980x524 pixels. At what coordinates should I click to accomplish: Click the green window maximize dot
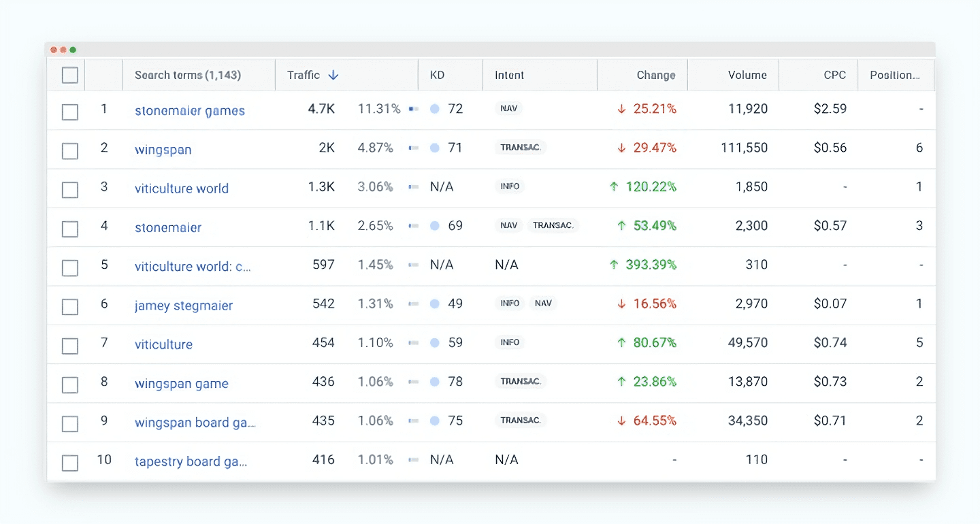pos(73,50)
